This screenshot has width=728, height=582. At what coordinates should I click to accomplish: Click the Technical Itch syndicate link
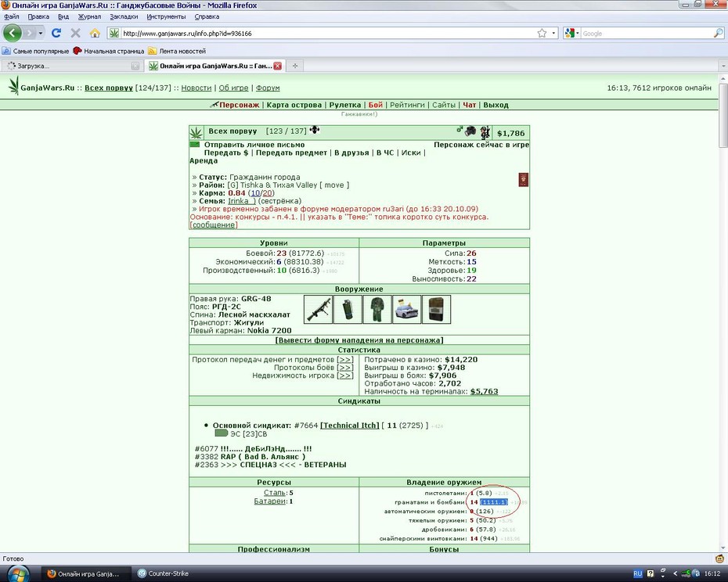pyautogui.click(x=350, y=425)
